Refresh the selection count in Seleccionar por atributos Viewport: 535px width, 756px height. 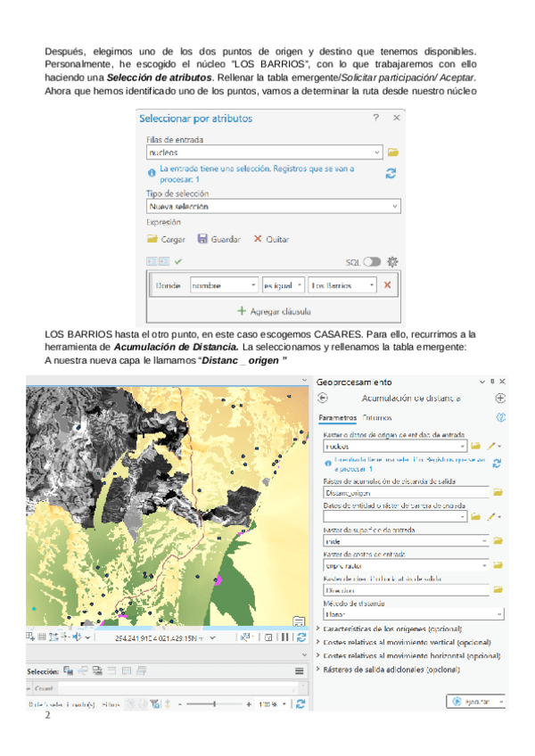pyautogui.click(x=391, y=174)
